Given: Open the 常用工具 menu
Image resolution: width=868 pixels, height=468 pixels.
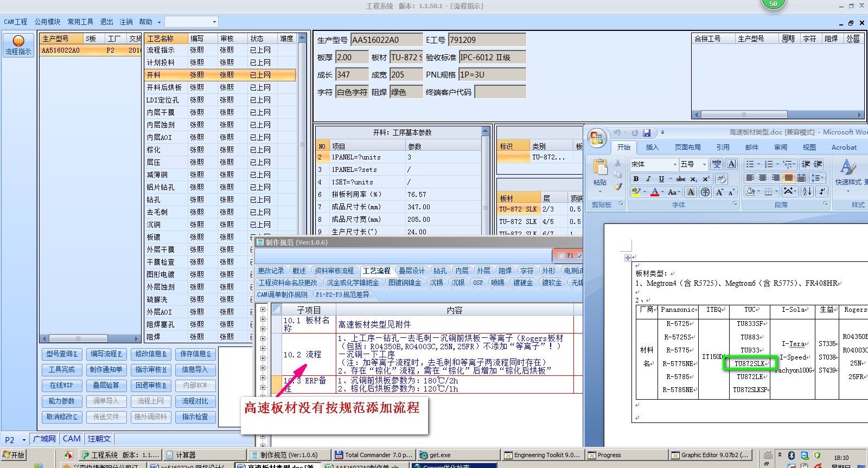Looking at the screenshot, I should pyautogui.click(x=80, y=22).
